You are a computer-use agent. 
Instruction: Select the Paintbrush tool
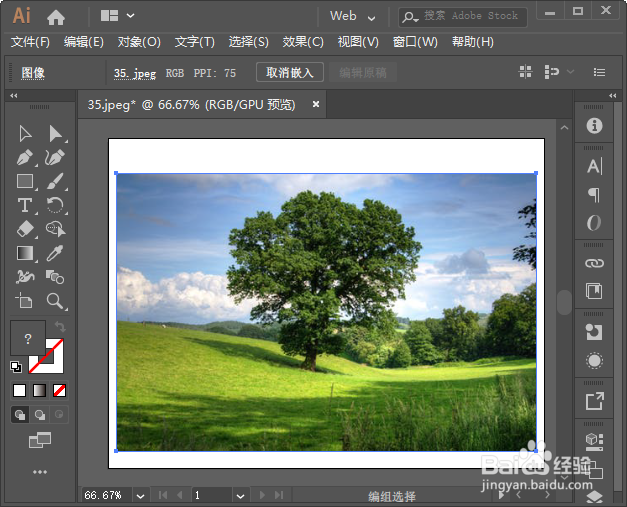coord(55,181)
